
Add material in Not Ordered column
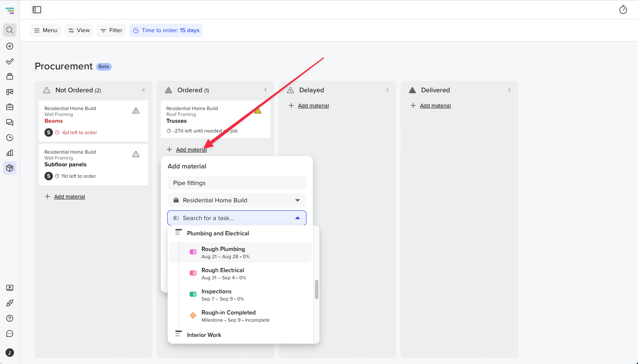(x=69, y=196)
